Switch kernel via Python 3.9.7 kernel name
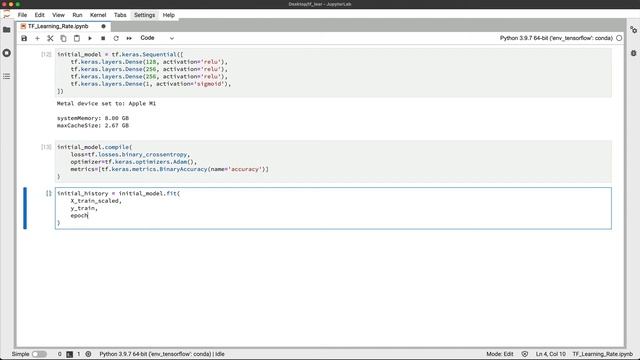The width and height of the screenshot is (640, 360). pyautogui.click(x=556, y=38)
